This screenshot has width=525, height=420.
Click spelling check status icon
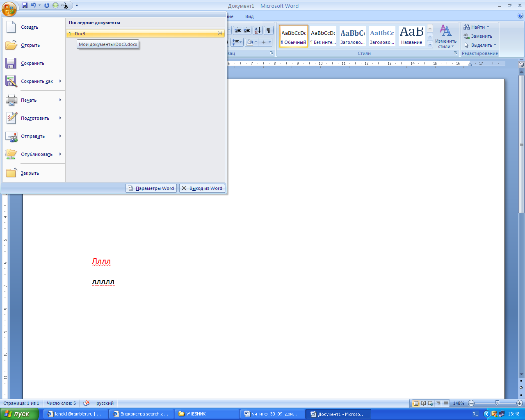click(86, 403)
